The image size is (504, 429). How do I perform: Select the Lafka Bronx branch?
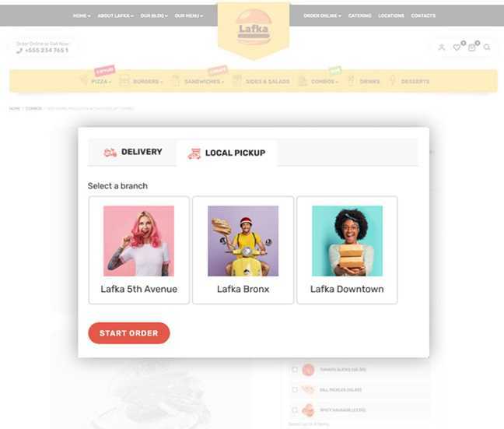(243, 250)
